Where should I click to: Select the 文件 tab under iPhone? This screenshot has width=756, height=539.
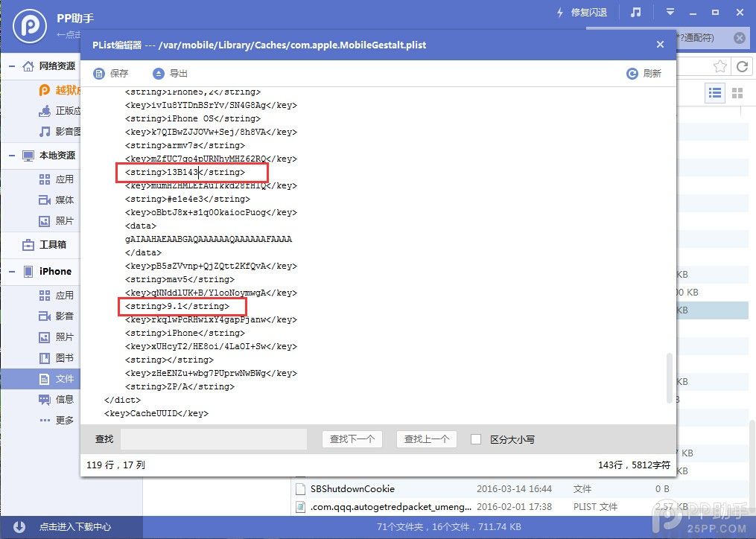[x=58, y=378]
